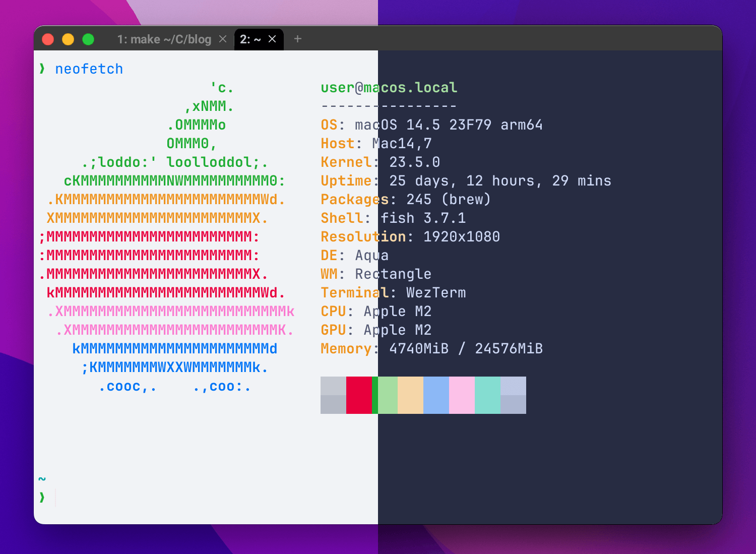This screenshot has height=554, width=756.
Task: Click the gray first color block
Action: click(x=333, y=395)
